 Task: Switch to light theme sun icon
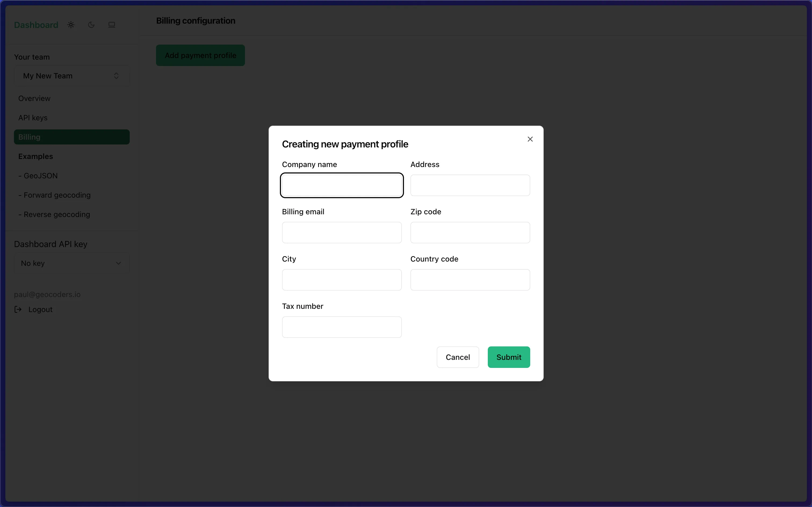pos(71,25)
